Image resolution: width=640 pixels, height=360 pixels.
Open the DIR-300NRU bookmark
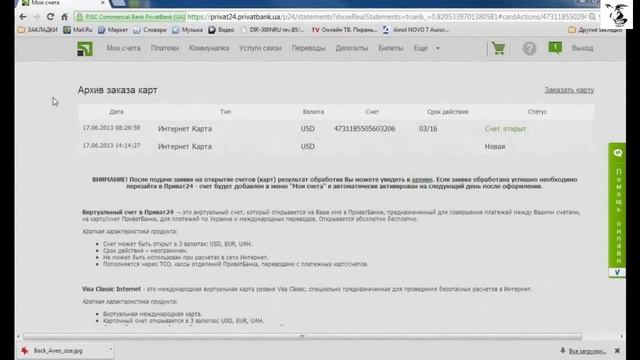coord(272,30)
